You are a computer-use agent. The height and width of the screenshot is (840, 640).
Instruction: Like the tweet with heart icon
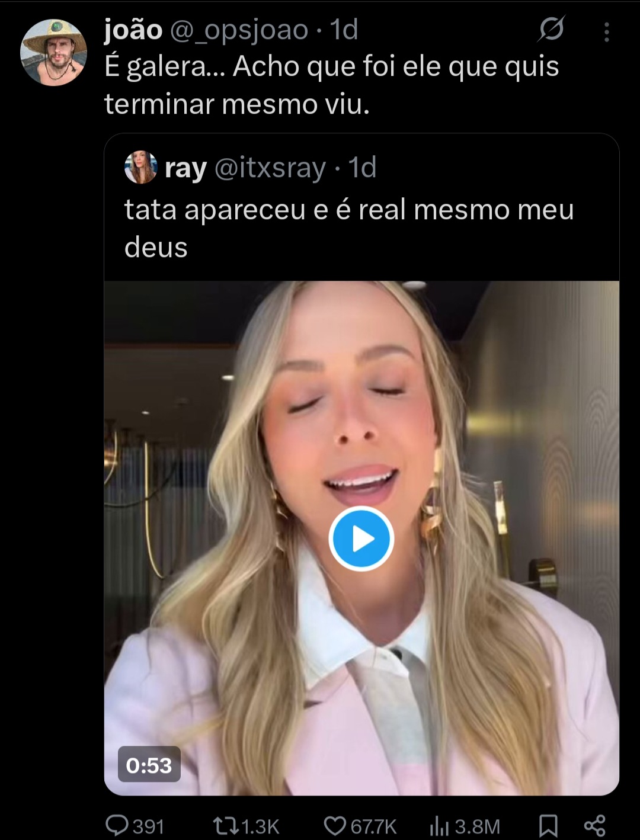click(x=335, y=825)
